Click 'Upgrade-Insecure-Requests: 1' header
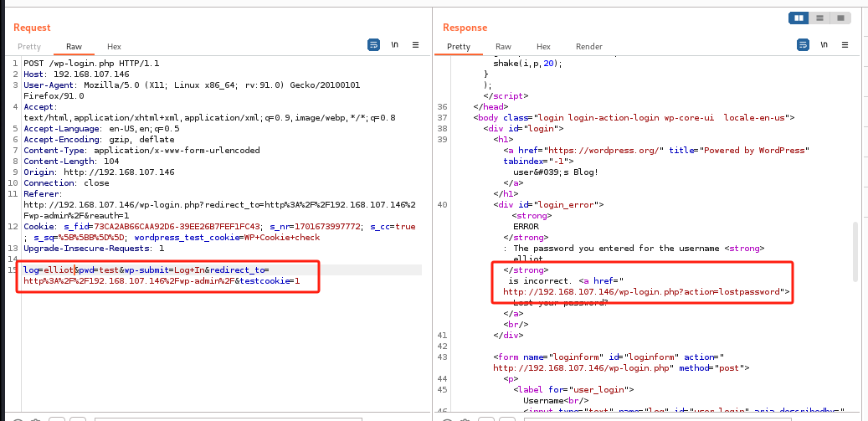The height and width of the screenshot is (421, 868). [94, 249]
